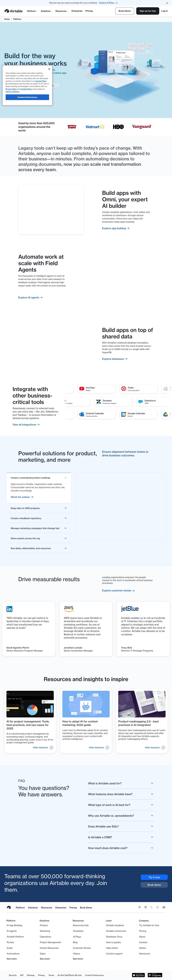Open Airtable's Instagram from footer
Viewport: 172px width, 980px height.
158,907
